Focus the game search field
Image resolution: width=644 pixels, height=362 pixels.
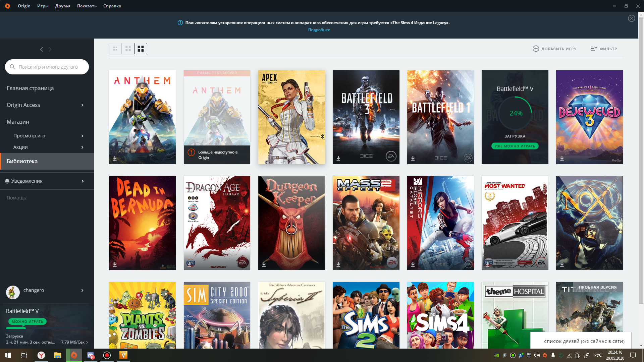coord(47,67)
